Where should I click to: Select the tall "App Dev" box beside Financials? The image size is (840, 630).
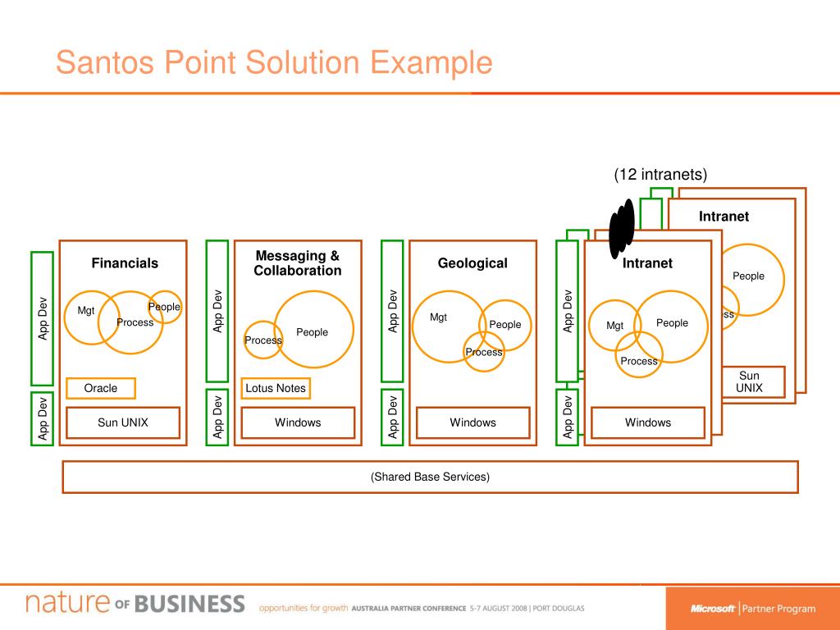[x=43, y=319]
